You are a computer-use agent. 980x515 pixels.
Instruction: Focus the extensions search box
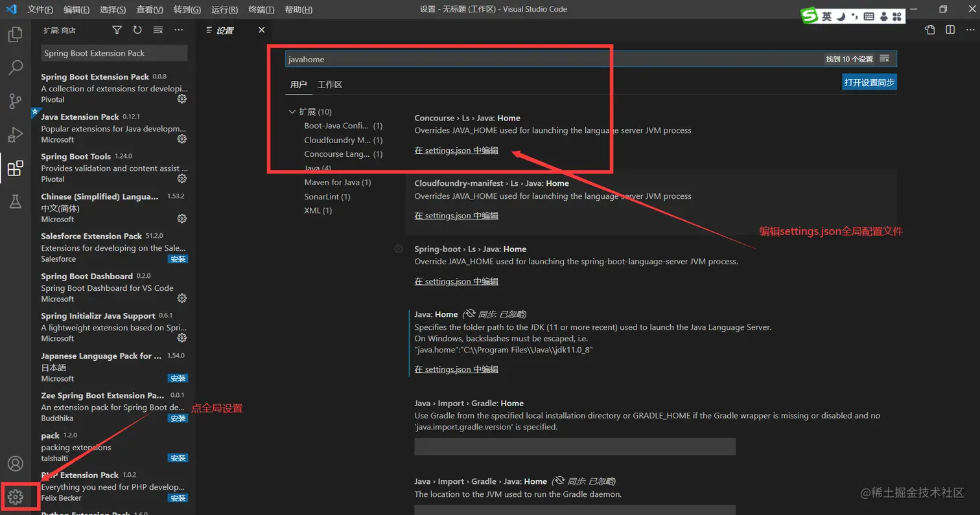(114, 53)
